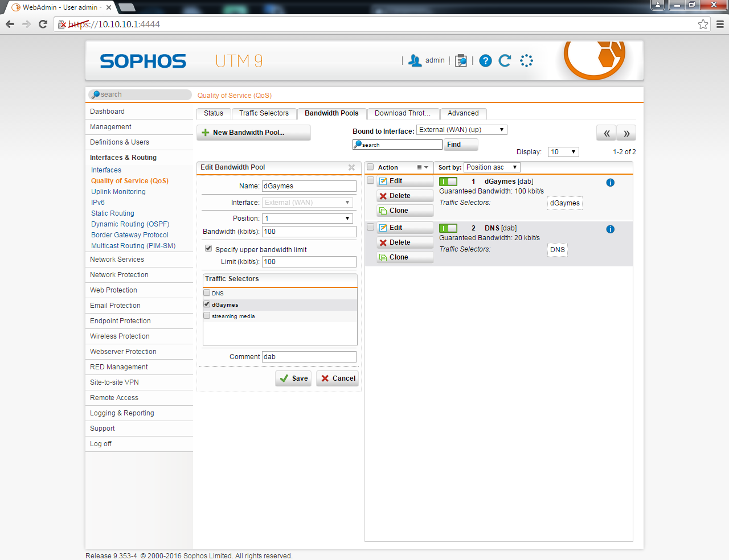729x560 pixels.
Task: Open Bound to Interface dropdown
Action: point(462,130)
